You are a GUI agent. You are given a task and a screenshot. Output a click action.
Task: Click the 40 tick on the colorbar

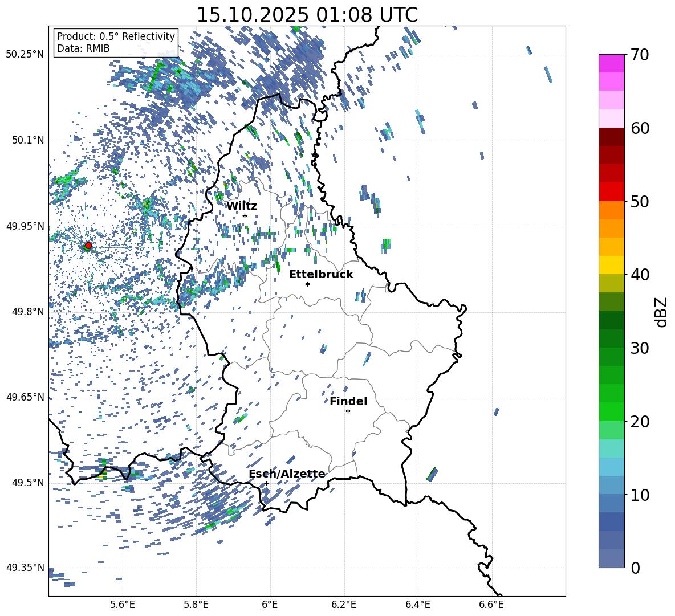(640, 275)
